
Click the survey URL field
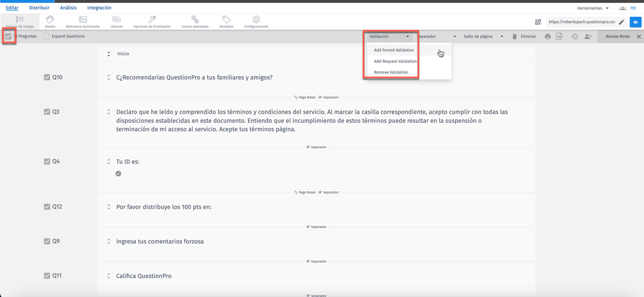pyautogui.click(x=581, y=22)
